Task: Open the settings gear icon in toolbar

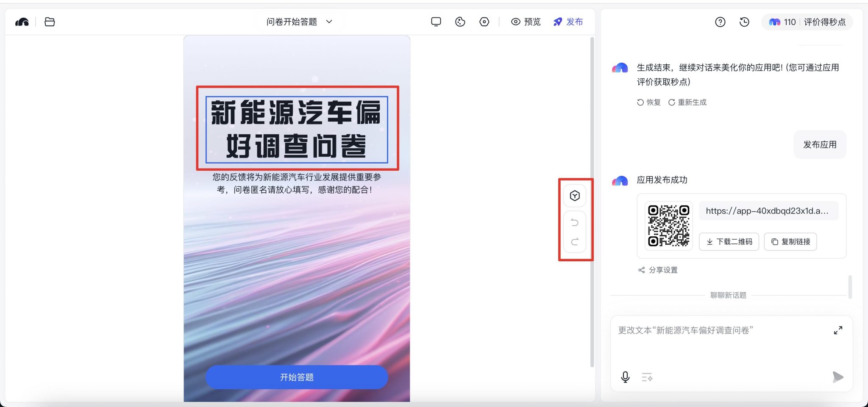Action: pyautogui.click(x=484, y=22)
